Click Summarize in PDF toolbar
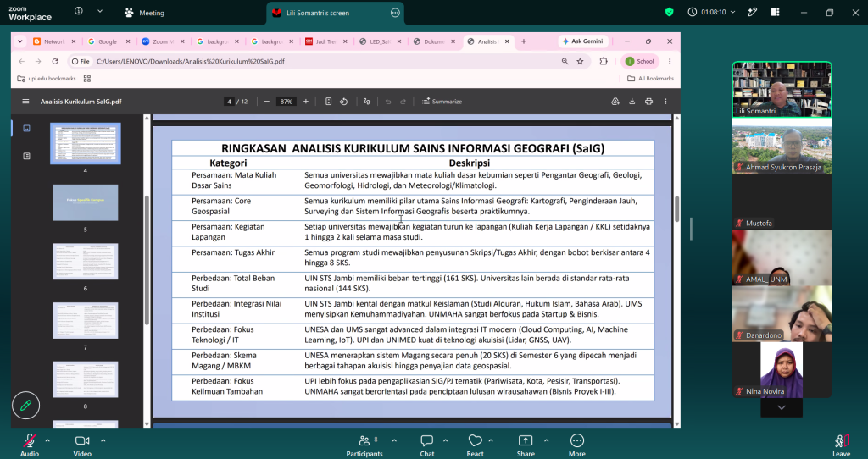This screenshot has height=459, width=868. coord(442,102)
